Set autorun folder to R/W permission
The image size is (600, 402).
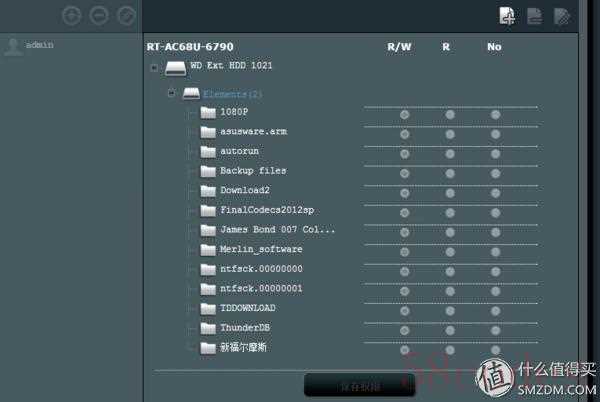point(404,154)
